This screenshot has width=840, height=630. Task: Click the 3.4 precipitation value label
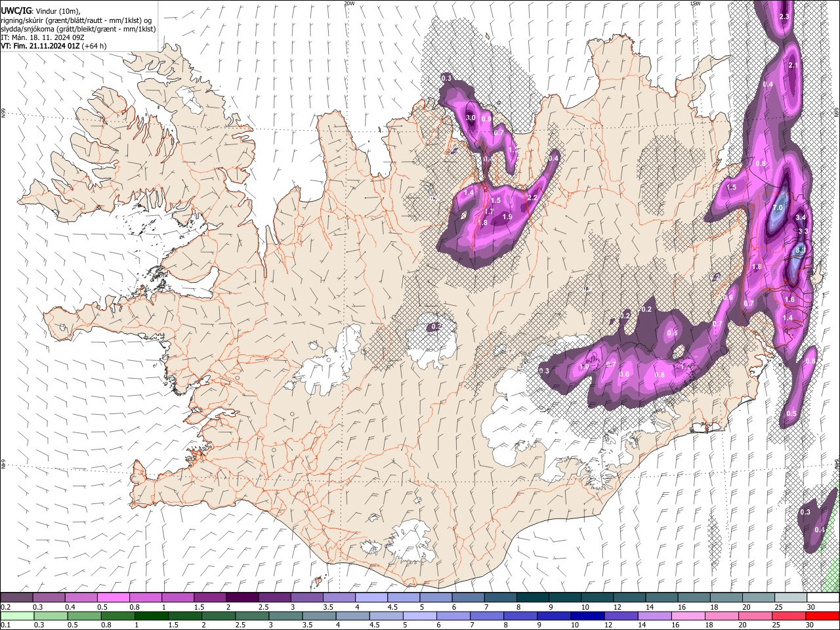[x=801, y=217]
